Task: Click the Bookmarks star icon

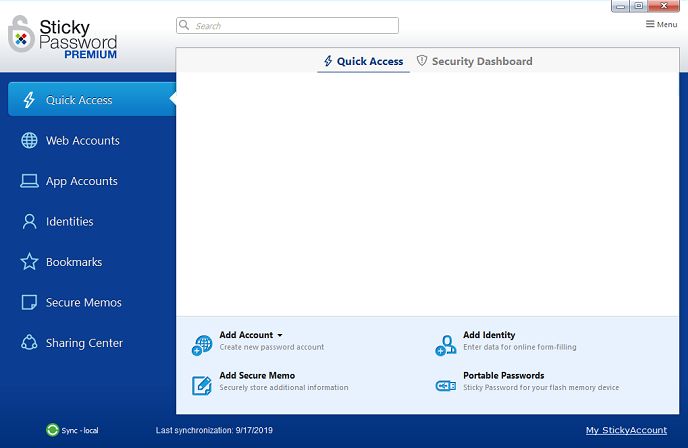Action: tap(29, 262)
